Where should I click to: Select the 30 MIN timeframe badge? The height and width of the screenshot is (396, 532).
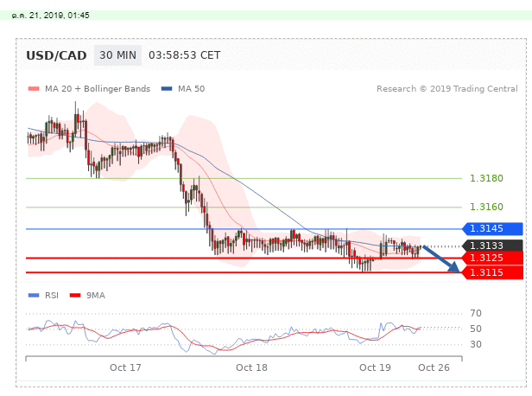point(117,55)
